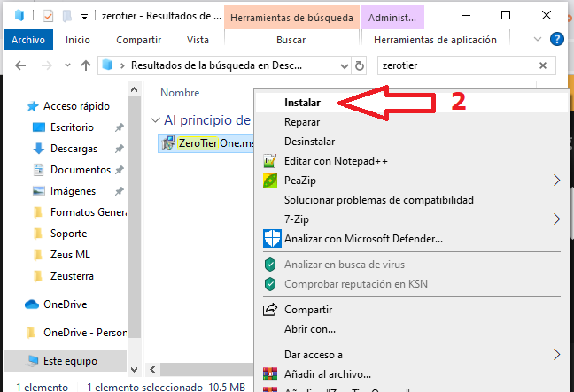
Task: Open Customize Quick Access Toolbar dropdown
Action: (x=84, y=17)
